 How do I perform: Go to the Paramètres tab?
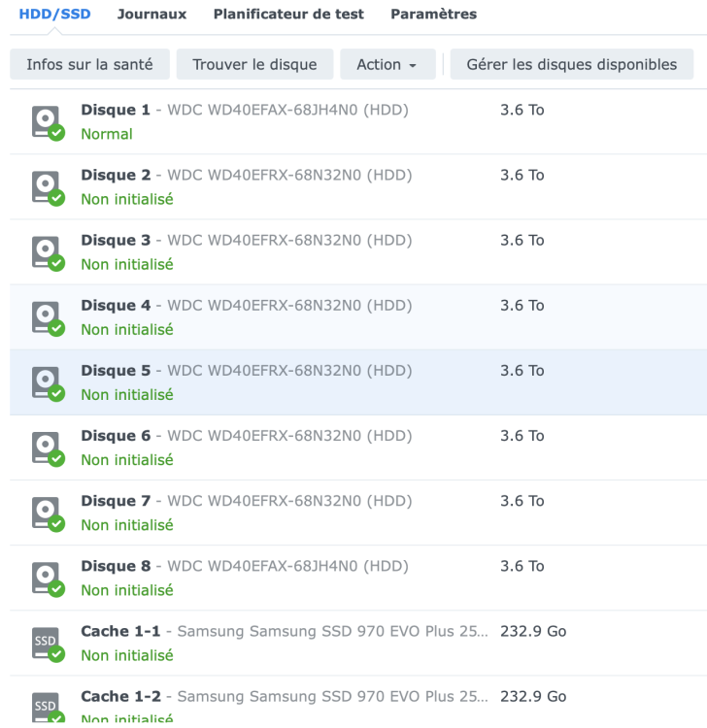click(433, 15)
